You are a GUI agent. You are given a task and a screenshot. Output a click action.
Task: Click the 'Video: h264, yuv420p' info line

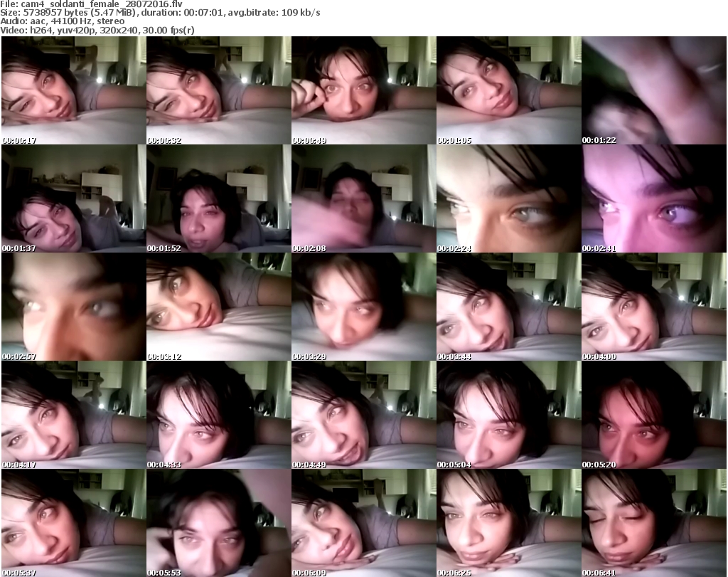coord(97,30)
